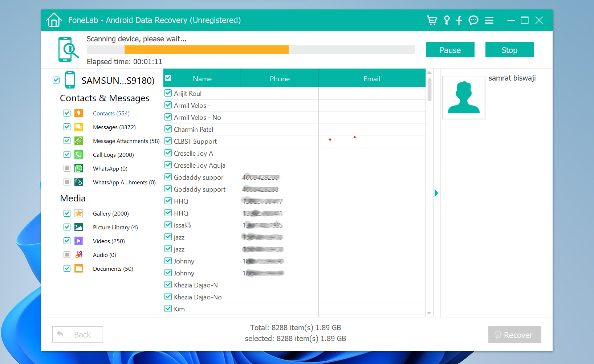Uncheck the Contacts (554) checkbox
Viewport: 594px width, 364px height.
click(x=67, y=113)
